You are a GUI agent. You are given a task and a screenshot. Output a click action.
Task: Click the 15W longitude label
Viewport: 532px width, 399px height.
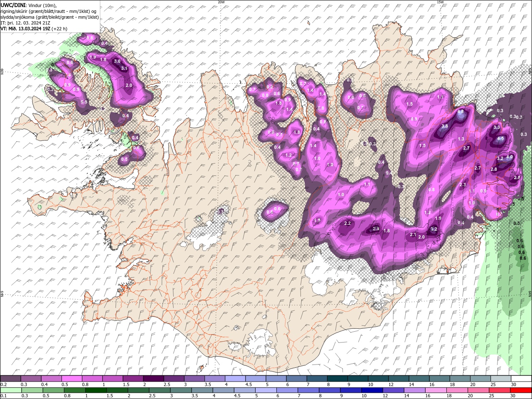click(440, 2)
